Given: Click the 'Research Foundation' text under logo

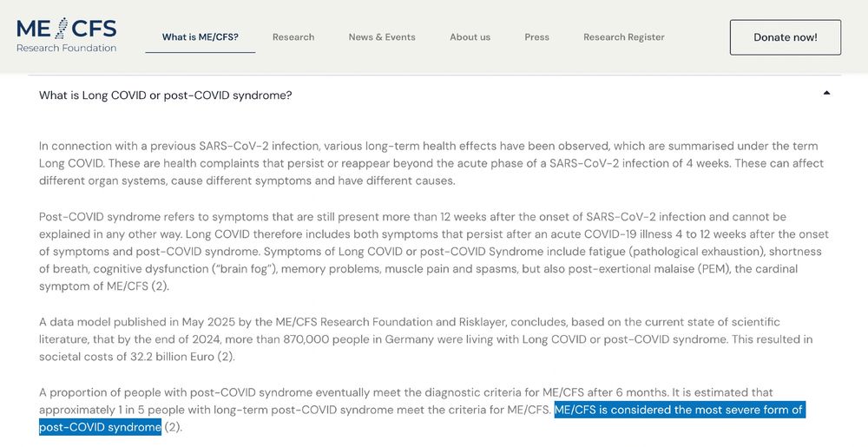Looking at the screenshot, I should tap(67, 48).
